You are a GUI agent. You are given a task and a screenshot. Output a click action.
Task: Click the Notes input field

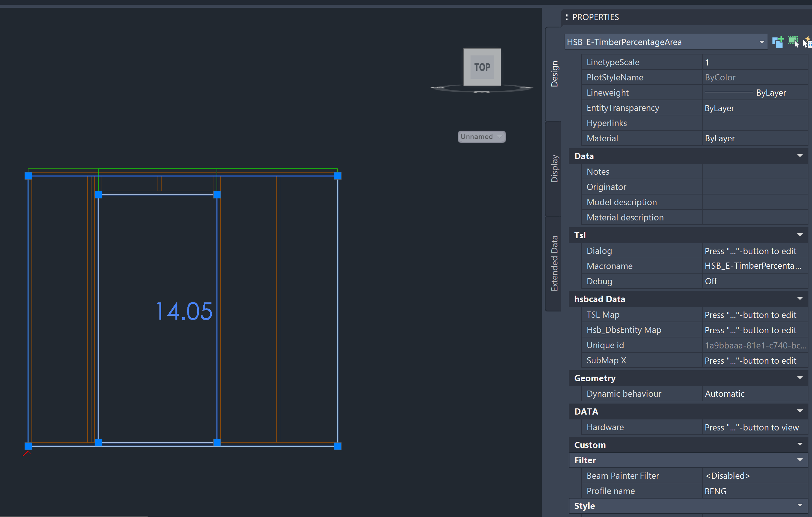click(x=755, y=171)
